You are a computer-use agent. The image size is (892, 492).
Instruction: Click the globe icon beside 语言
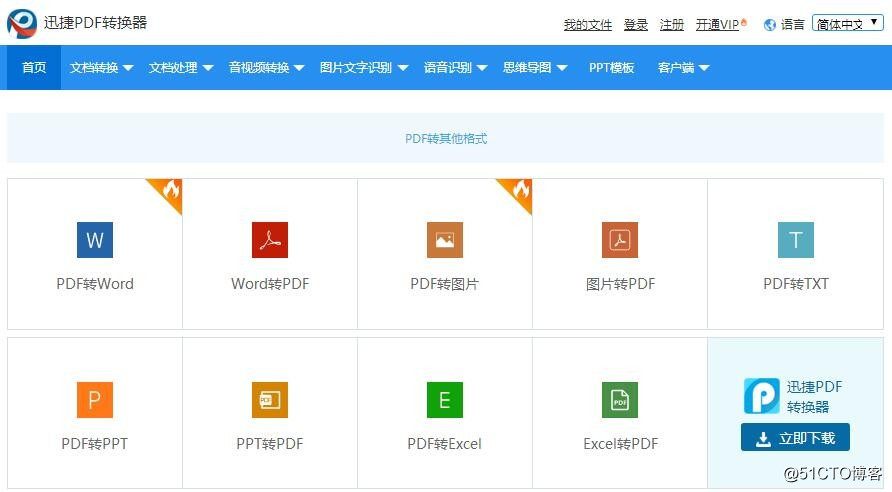coord(770,25)
